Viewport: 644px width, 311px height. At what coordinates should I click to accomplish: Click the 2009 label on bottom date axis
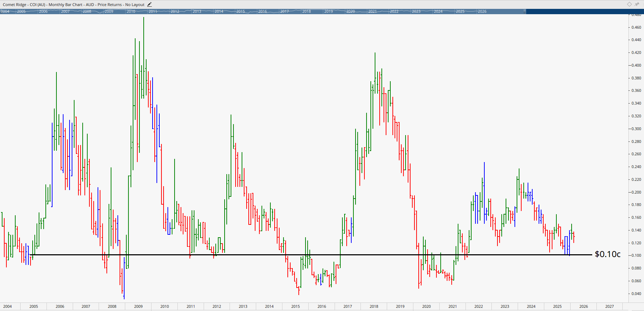pyautogui.click(x=138, y=306)
